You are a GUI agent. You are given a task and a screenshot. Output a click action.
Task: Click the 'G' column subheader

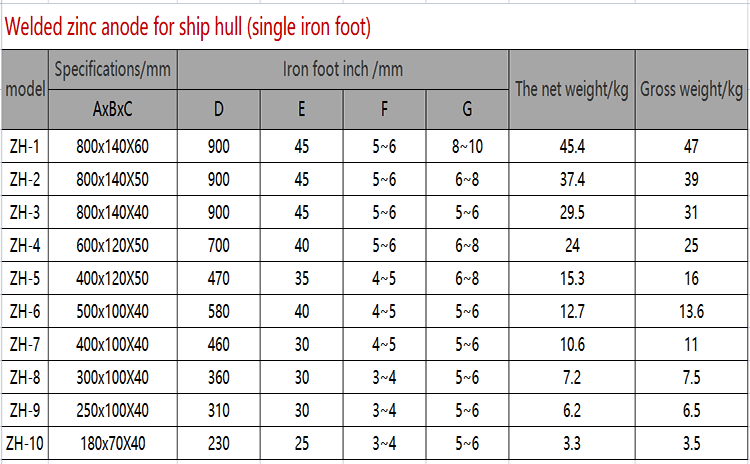click(467, 109)
